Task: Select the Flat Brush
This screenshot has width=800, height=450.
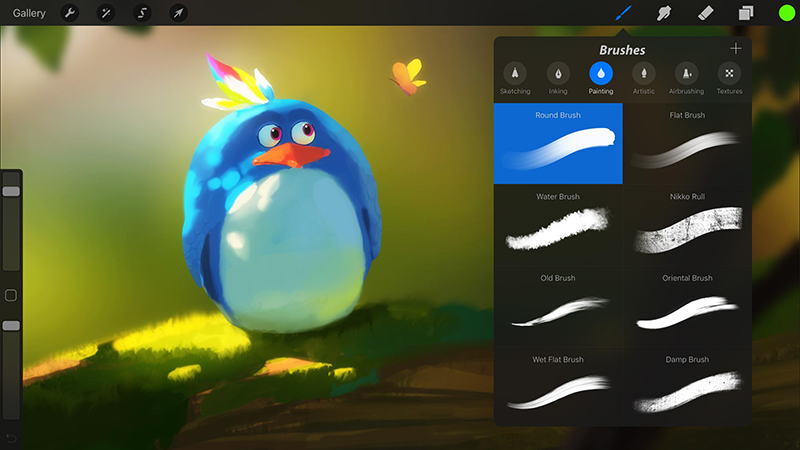Action: pos(687,143)
